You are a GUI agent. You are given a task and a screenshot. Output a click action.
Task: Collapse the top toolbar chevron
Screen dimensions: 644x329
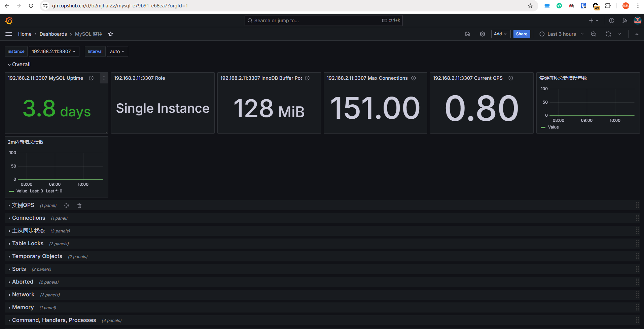pos(637,34)
